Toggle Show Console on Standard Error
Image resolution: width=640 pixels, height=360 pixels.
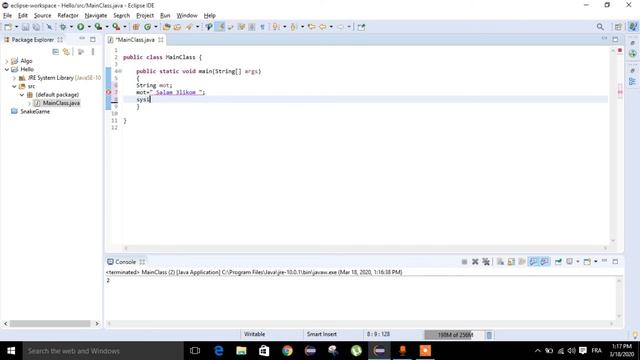[x=544, y=262]
